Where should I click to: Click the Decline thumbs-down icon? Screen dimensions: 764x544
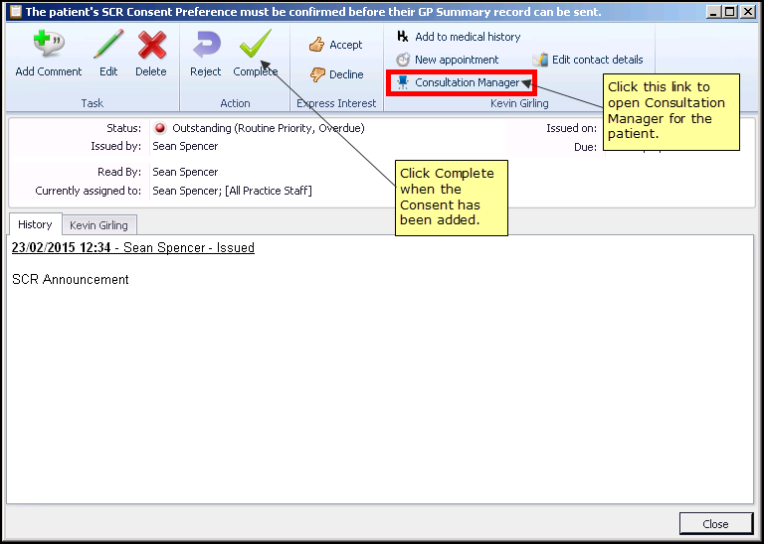point(317,75)
